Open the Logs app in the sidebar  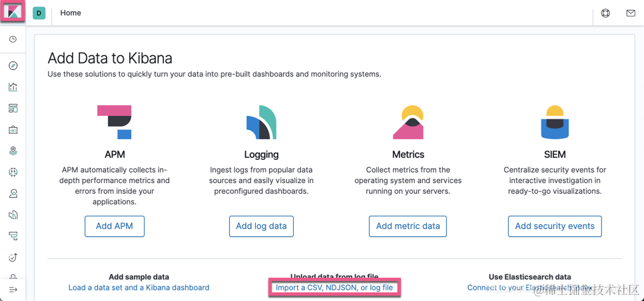coord(13,215)
